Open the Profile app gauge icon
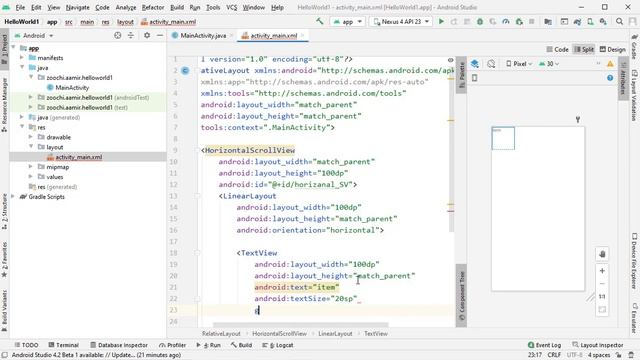 pyautogui.click(x=506, y=21)
